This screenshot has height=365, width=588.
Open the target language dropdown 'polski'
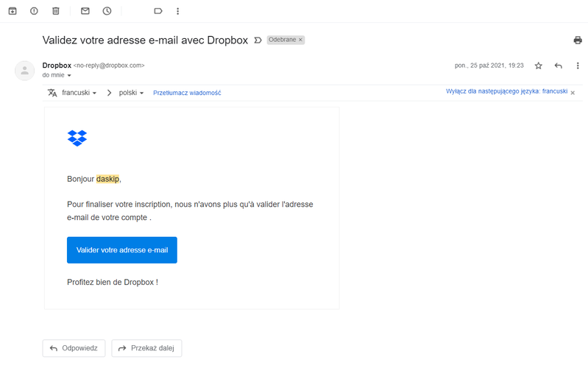point(131,93)
